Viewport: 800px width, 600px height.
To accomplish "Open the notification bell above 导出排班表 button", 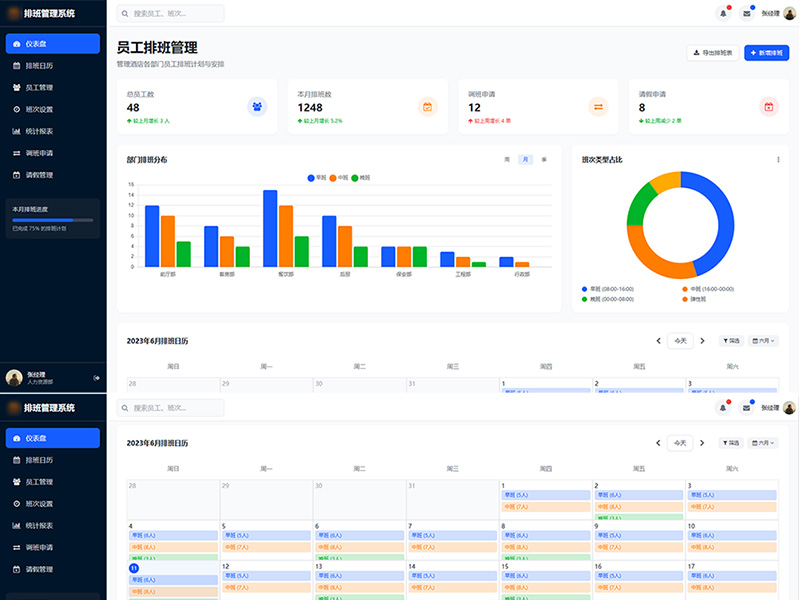I will pyautogui.click(x=723, y=14).
